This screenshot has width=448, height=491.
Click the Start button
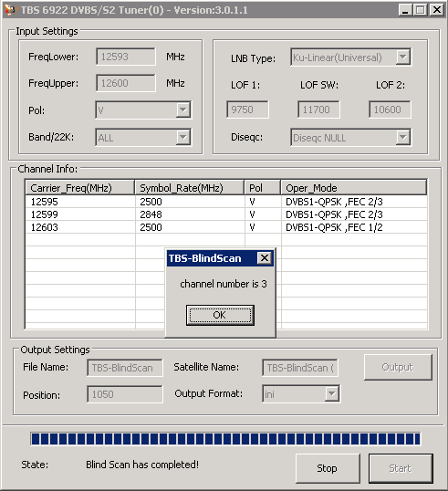pyautogui.click(x=401, y=468)
